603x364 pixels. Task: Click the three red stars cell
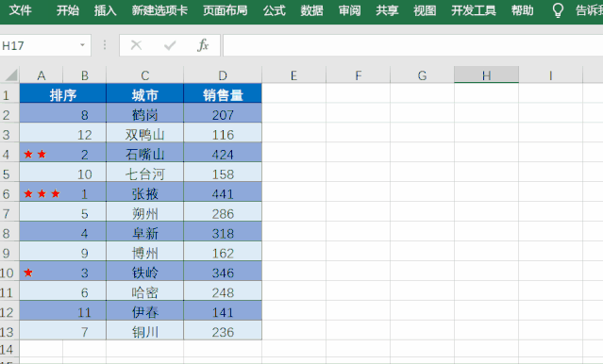[42, 192]
